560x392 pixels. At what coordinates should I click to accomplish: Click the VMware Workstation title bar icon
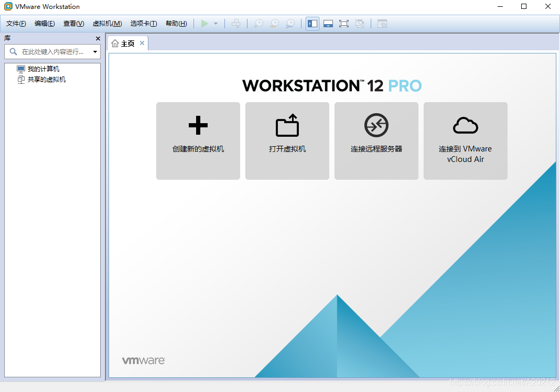(x=8, y=6)
